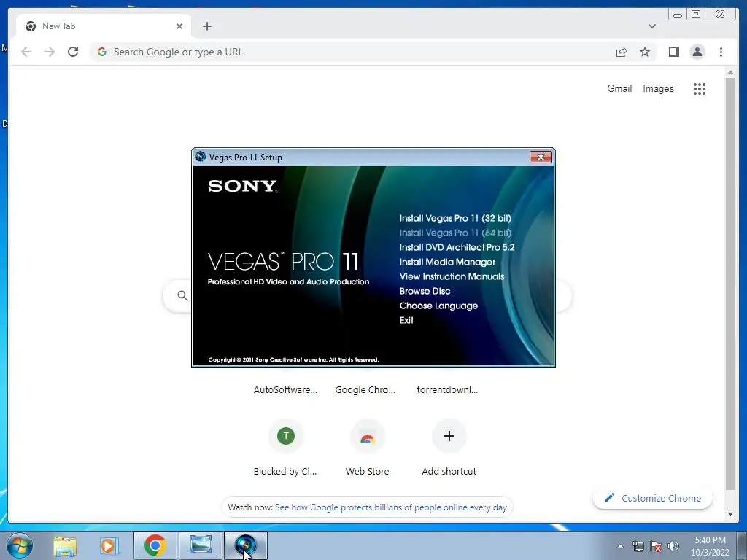Open torrentdownl... shortcut

click(x=447, y=389)
